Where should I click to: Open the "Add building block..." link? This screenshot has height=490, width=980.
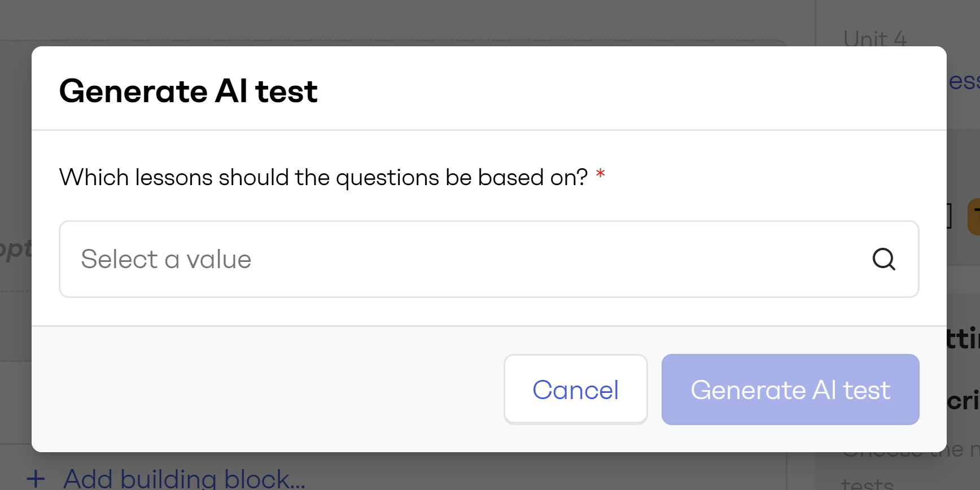(x=184, y=479)
